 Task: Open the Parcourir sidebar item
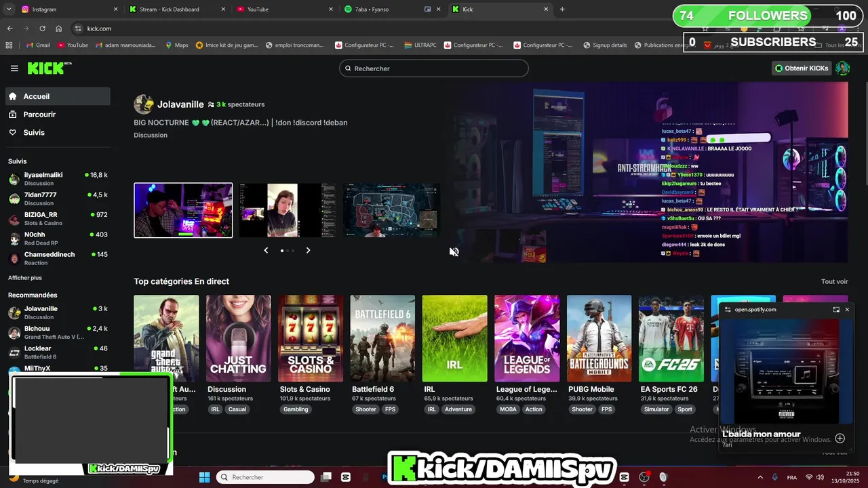pos(58,115)
